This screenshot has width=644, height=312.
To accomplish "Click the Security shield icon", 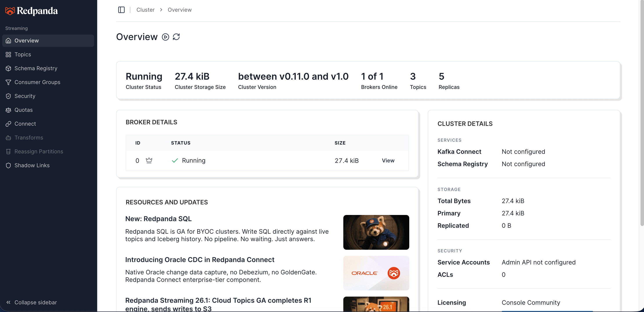I will [x=9, y=96].
